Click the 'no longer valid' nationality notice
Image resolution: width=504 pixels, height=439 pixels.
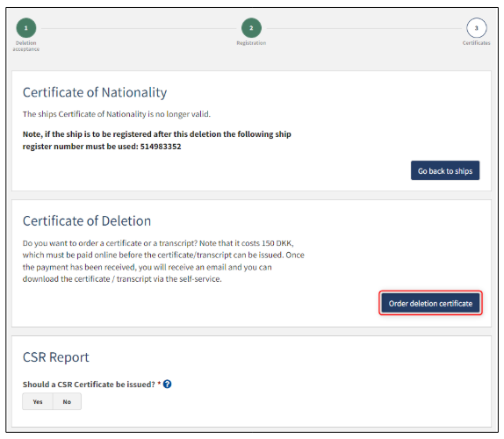click(117, 114)
